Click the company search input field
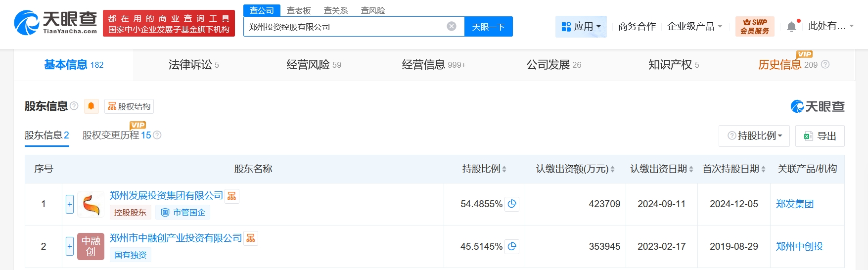The image size is (868, 270). coord(346,27)
